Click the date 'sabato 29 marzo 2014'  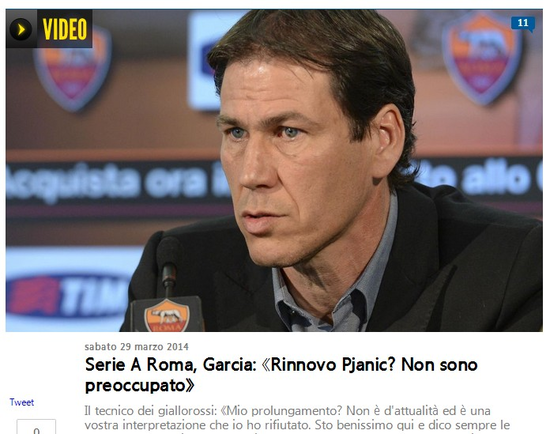pyautogui.click(x=136, y=347)
